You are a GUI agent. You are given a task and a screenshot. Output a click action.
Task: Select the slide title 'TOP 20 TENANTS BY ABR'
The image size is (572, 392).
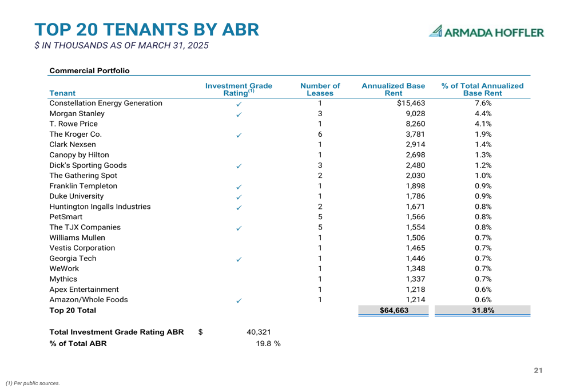146,30
